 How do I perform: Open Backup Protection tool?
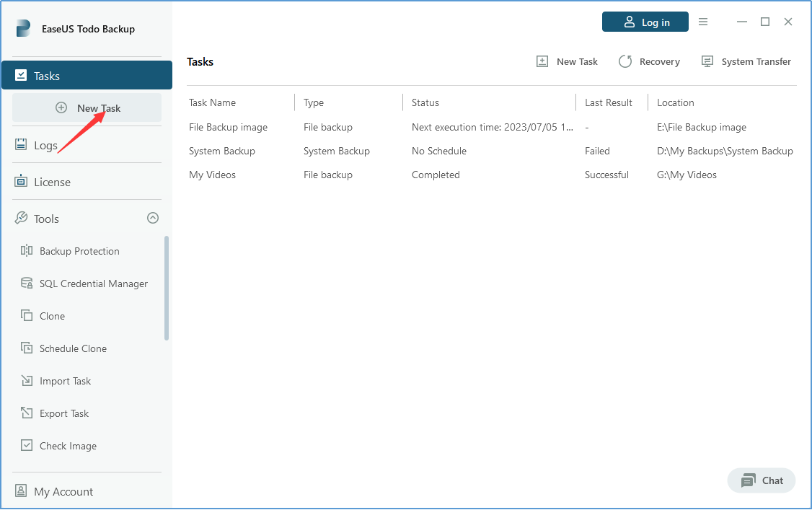(79, 250)
